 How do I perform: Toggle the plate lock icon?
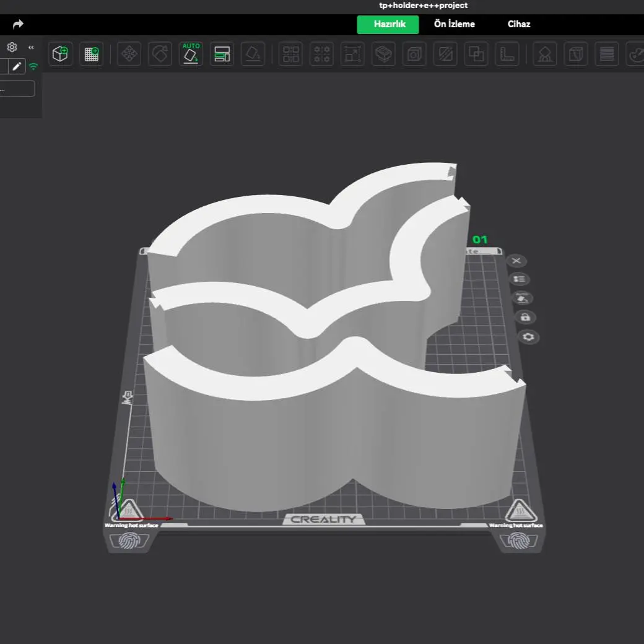coord(525,317)
